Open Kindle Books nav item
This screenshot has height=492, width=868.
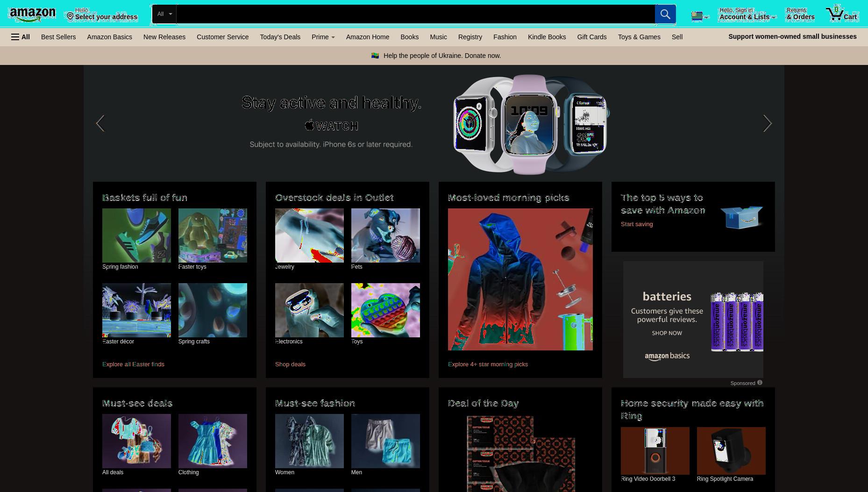coord(547,37)
